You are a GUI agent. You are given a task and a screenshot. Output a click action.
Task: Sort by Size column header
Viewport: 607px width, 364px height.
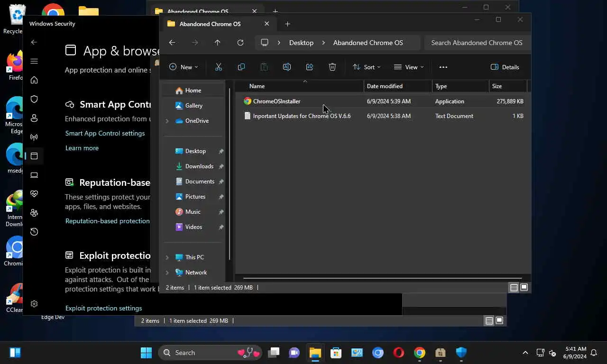tap(508, 86)
